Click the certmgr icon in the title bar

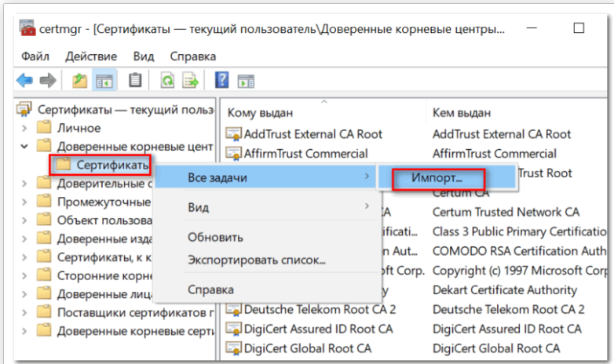[x=27, y=28]
